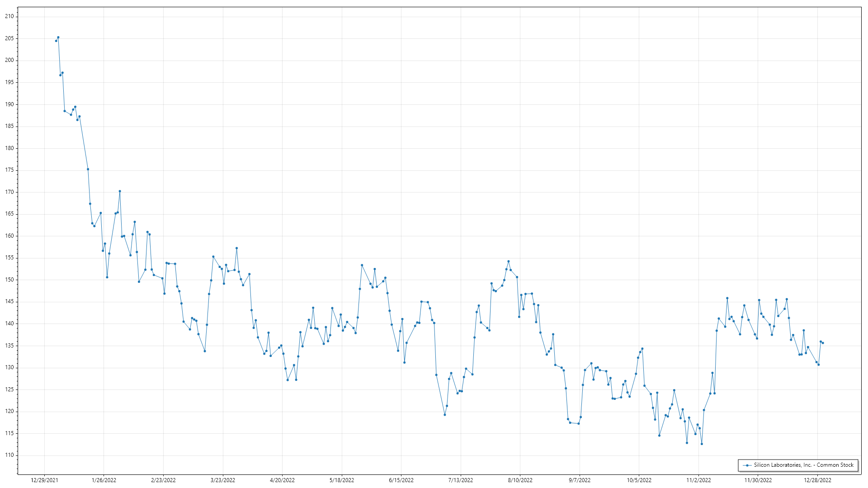Select the 1/26/2022 x-axis date label
The image size is (868, 488).
point(104,480)
